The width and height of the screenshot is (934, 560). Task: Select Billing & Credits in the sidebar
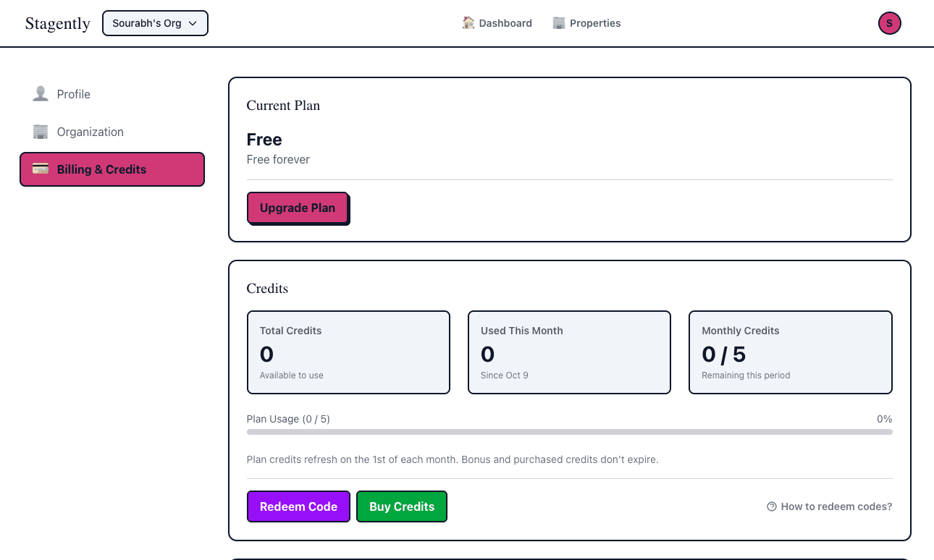point(112,169)
